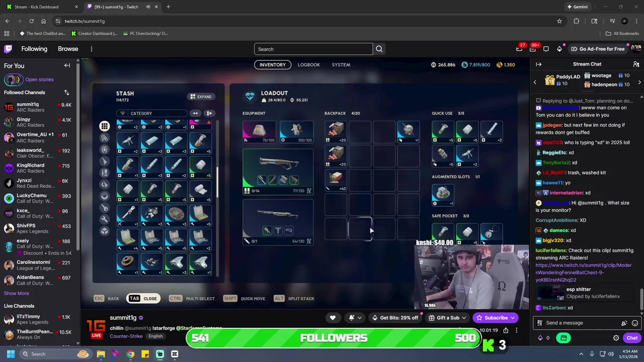The width and height of the screenshot is (644, 362).
Task: Switch to the Inventory tab
Action: point(273,64)
